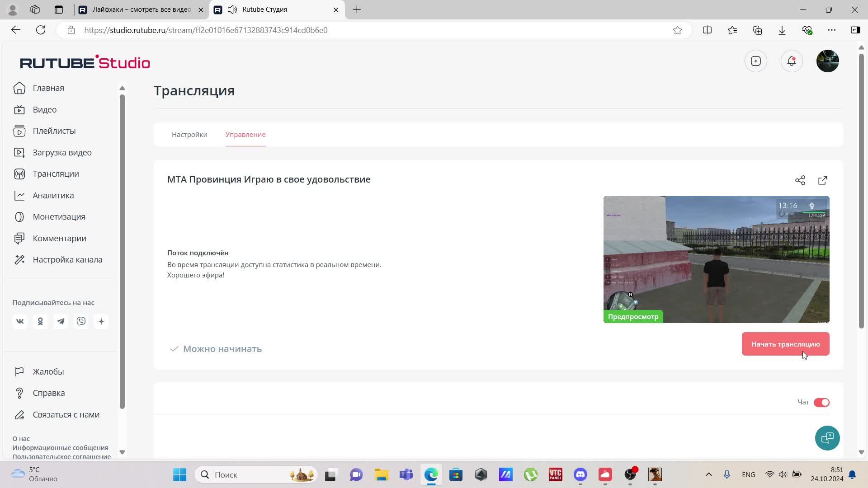Viewport: 868px width, 488px height.
Task: Click the stream preview thumbnail
Action: [x=716, y=259]
